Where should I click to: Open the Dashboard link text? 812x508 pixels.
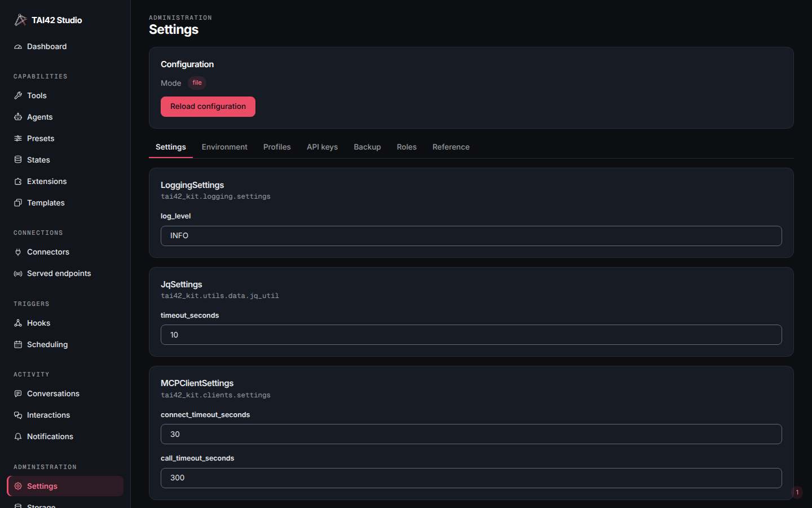click(47, 47)
